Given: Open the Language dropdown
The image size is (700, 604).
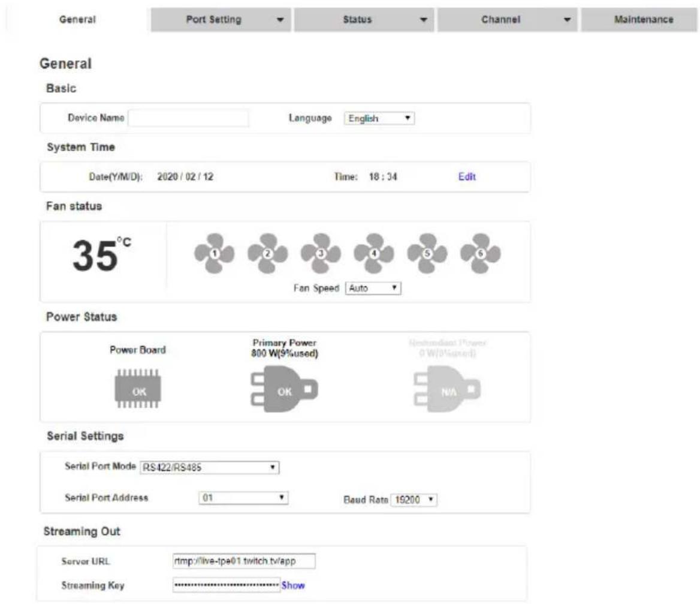Looking at the screenshot, I should pos(379,118).
